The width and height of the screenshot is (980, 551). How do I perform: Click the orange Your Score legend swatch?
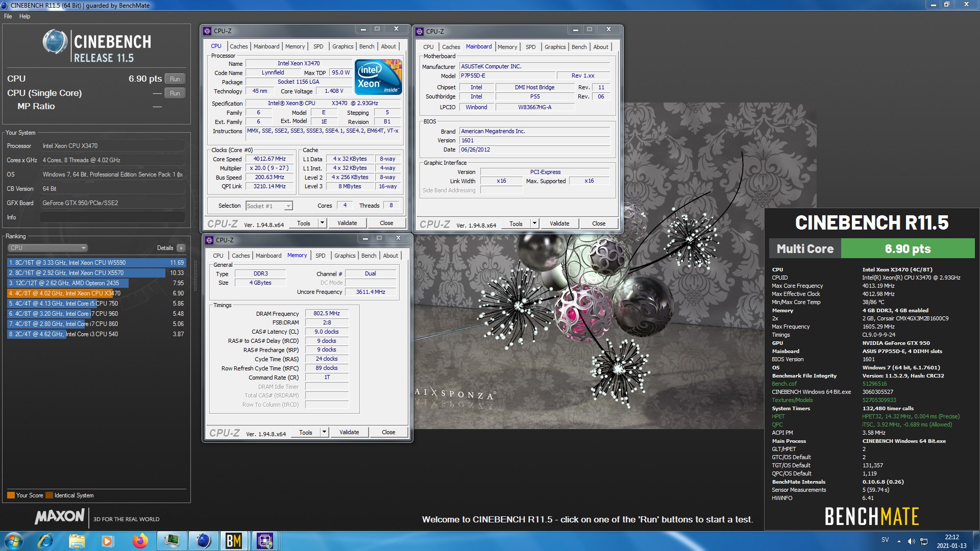pos(11,495)
